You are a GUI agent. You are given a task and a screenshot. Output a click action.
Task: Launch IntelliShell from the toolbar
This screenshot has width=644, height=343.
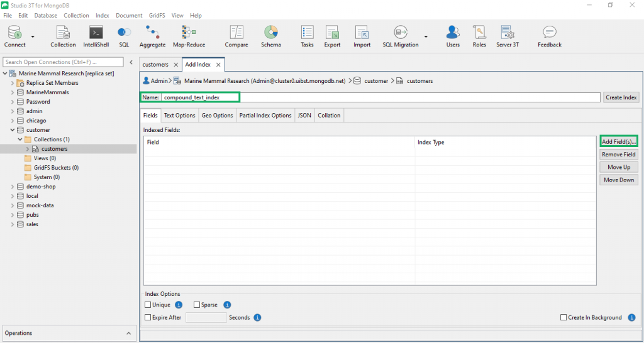[96, 36]
